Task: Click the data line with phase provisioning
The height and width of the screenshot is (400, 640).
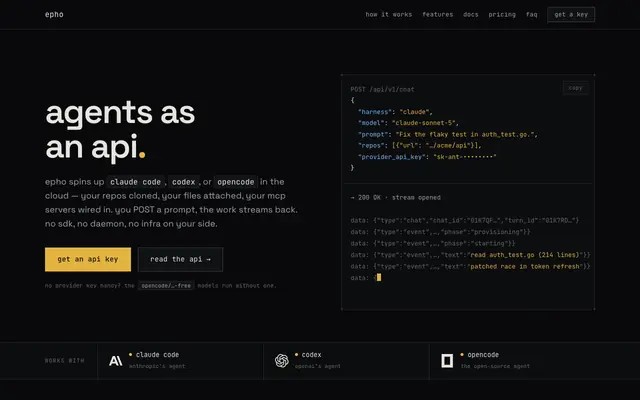Action: tap(440, 232)
